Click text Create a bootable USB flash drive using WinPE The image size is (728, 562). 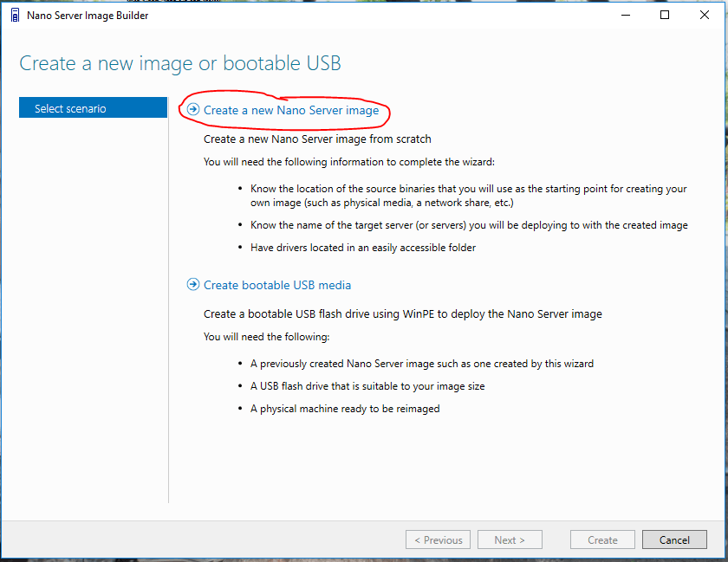coord(402,314)
